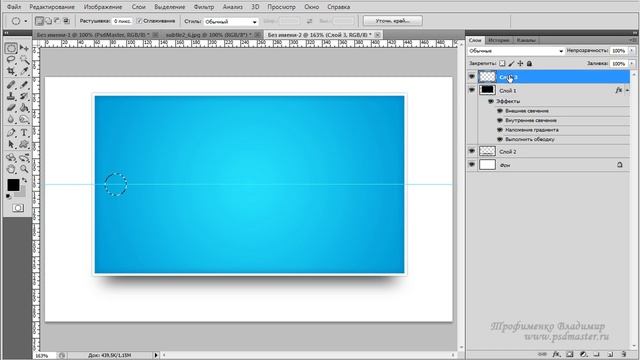Open the Слои menu
Screen dimensions: 640x360
pyautogui.click(x=138, y=7)
